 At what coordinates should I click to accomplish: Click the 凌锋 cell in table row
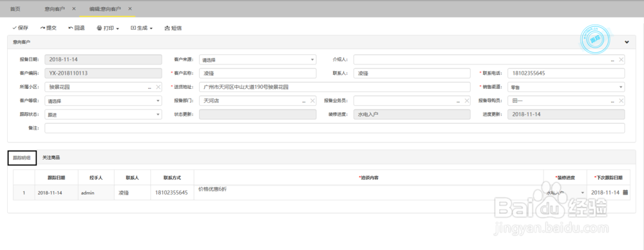click(132, 193)
